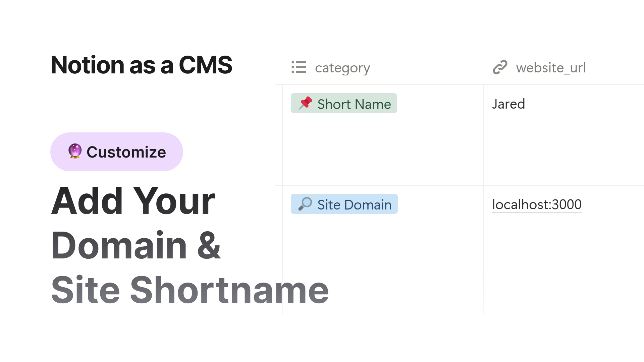Open the website_url column header options
The image size is (644, 362).
(550, 67)
